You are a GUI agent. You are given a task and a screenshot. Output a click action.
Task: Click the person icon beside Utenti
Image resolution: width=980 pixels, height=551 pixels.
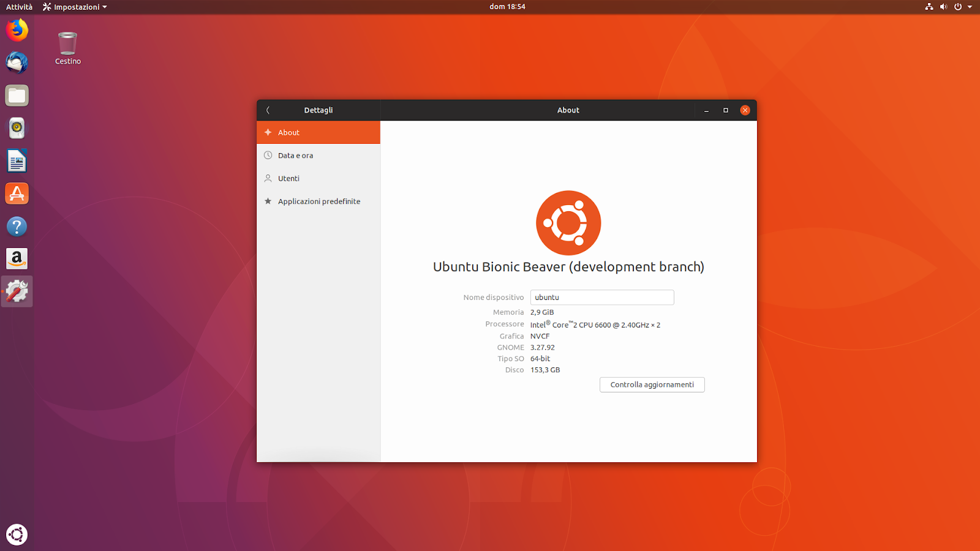tap(268, 178)
